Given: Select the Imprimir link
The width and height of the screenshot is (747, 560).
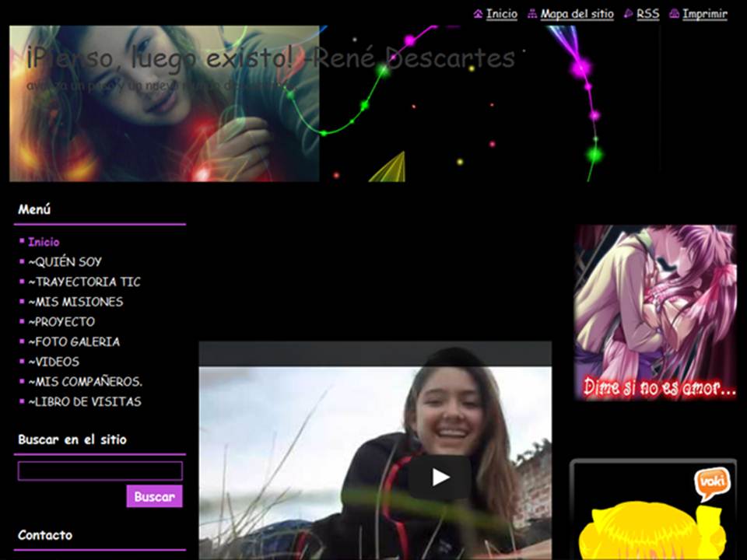Looking at the screenshot, I should pos(704,14).
